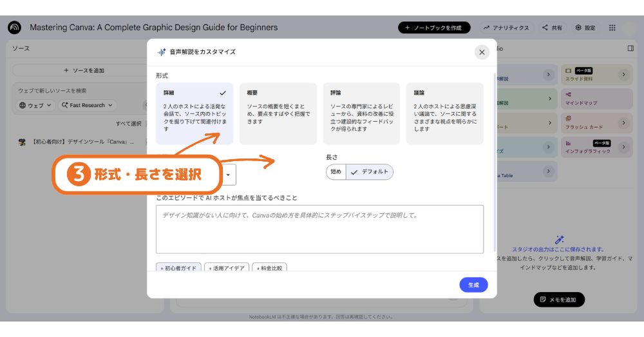The image size is (644, 337).
Task: Expand the Data Table card arrow
Action: point(548,171)
